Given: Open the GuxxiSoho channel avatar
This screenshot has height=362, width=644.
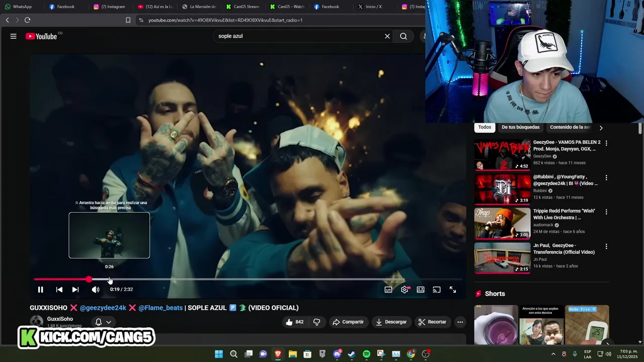Looking at the screenshot, I should [x=37, y=322].
